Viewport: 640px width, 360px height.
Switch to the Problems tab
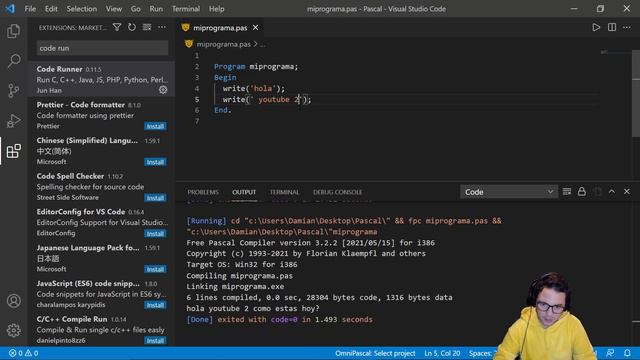click(203, 192)
